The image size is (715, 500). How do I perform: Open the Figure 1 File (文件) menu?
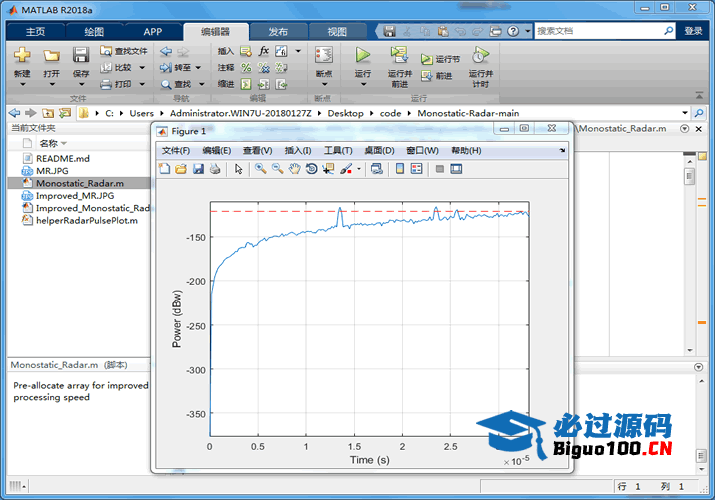176,150
